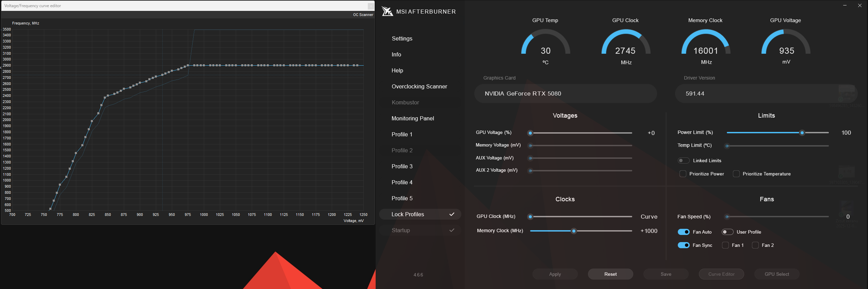Toggle the Startup option in the sidebar

click(x=420, y=230)
